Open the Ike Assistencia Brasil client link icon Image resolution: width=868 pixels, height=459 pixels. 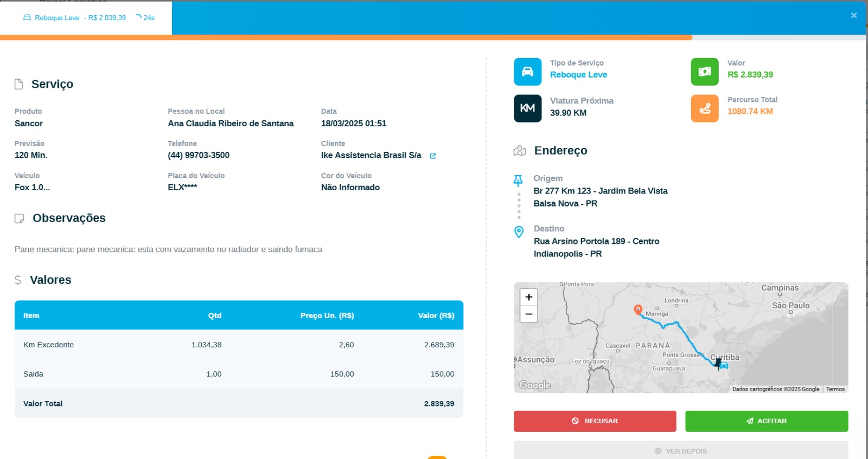coord(433,156)
